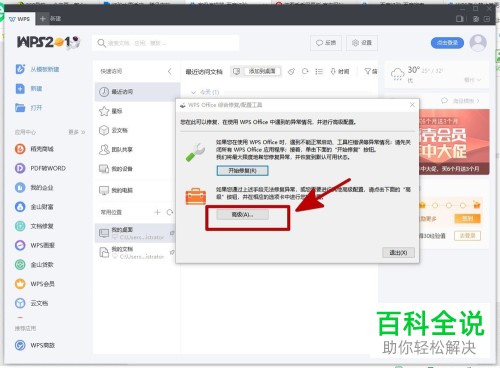This screenshot has width=500, height=368.
Task: Select 我的设备 in quick access
Action: [137, 169]
